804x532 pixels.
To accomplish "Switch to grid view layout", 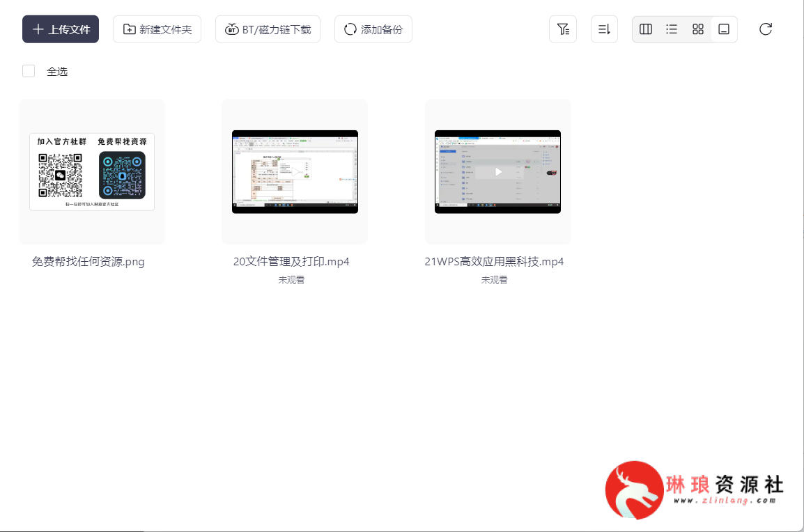I will tap(698, 29).
